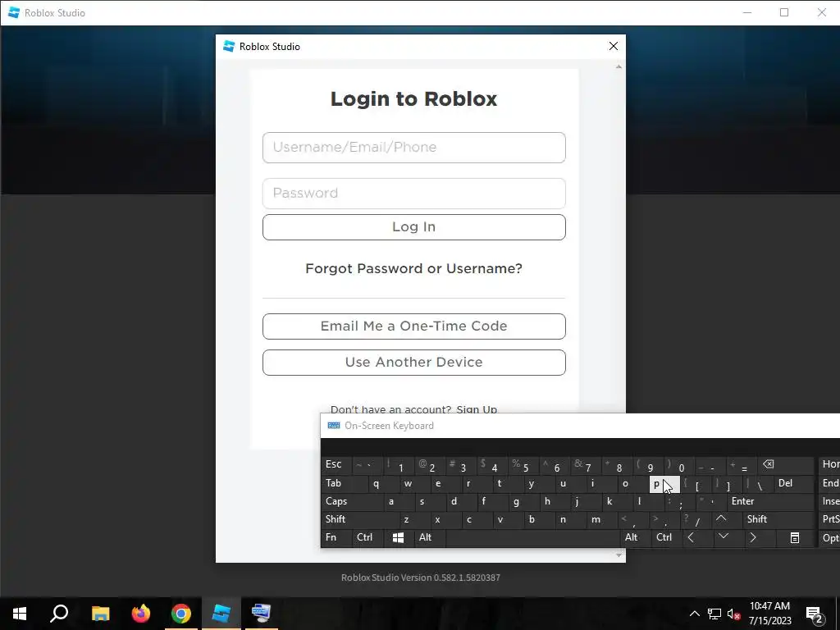Image resolution: width=840 pixels, height=630 pixels.
Task: Toggle left Ctrl key on On-Screen Keyboard
Action: [x=367, y=537]
